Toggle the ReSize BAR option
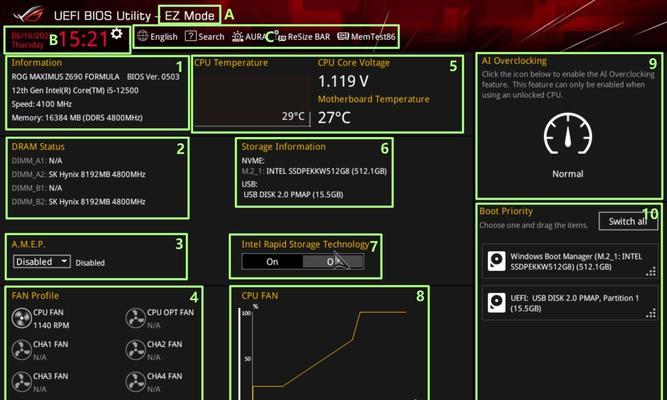667x400 pixels. click(x=304, y=37)
